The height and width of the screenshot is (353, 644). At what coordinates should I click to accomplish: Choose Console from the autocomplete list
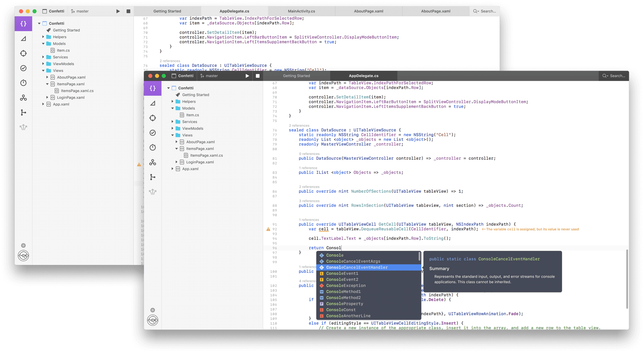368,255
